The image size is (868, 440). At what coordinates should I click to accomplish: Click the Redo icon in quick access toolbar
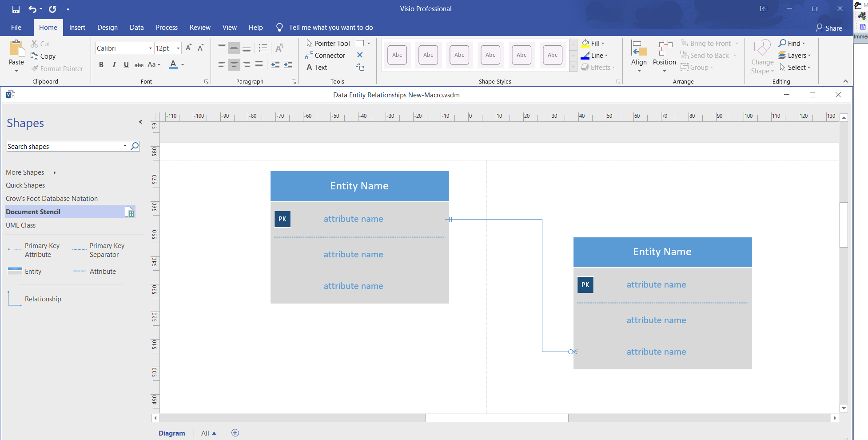(52, 9)
